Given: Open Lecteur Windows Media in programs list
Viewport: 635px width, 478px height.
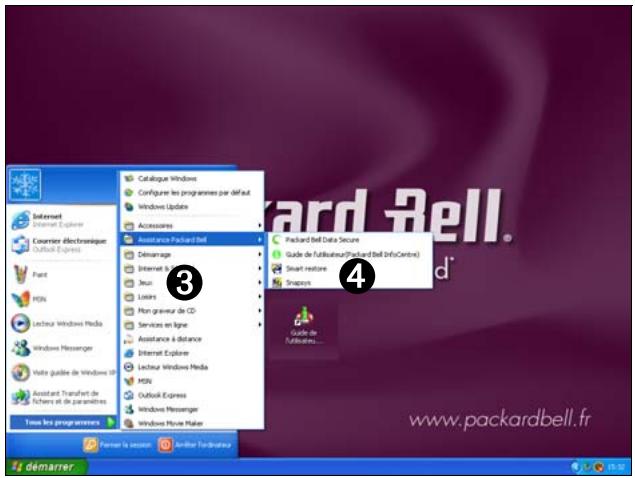Looking at the screenshot, I should (192, 367).
